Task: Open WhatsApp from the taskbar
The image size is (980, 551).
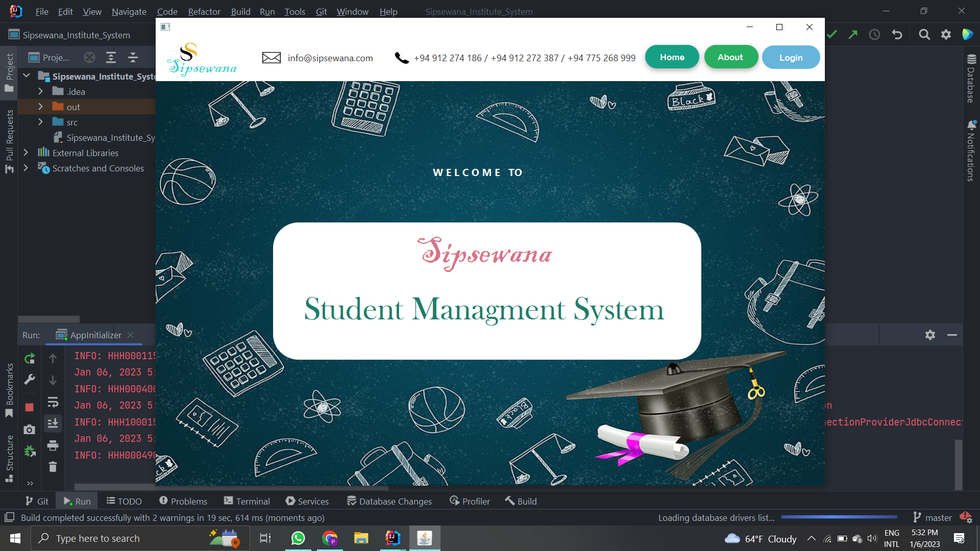Action: [298, 538]
